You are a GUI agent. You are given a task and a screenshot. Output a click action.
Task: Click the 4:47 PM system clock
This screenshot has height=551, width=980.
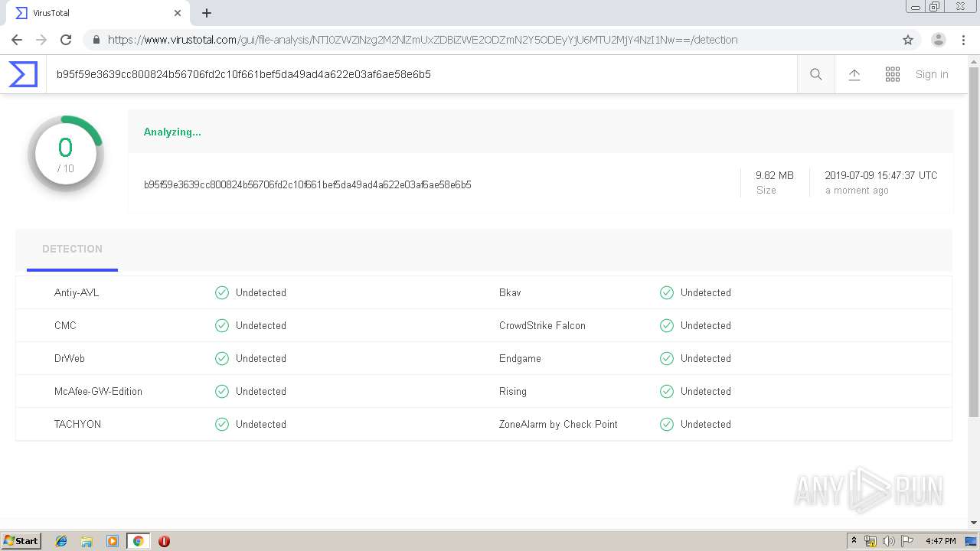click(x=940, y=541)
